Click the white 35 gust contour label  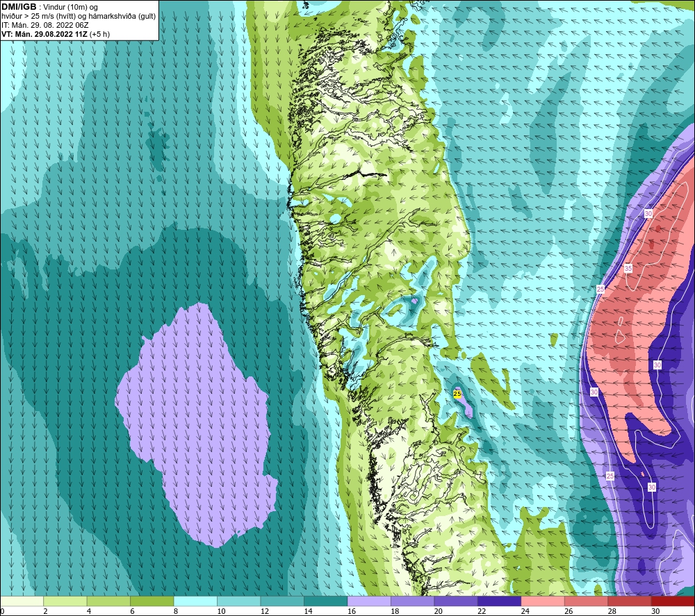pyautogui.click(x=628, y=268)
